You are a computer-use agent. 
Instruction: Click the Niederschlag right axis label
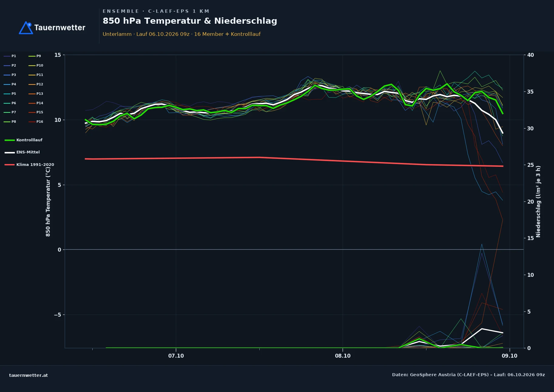(538, 201)
